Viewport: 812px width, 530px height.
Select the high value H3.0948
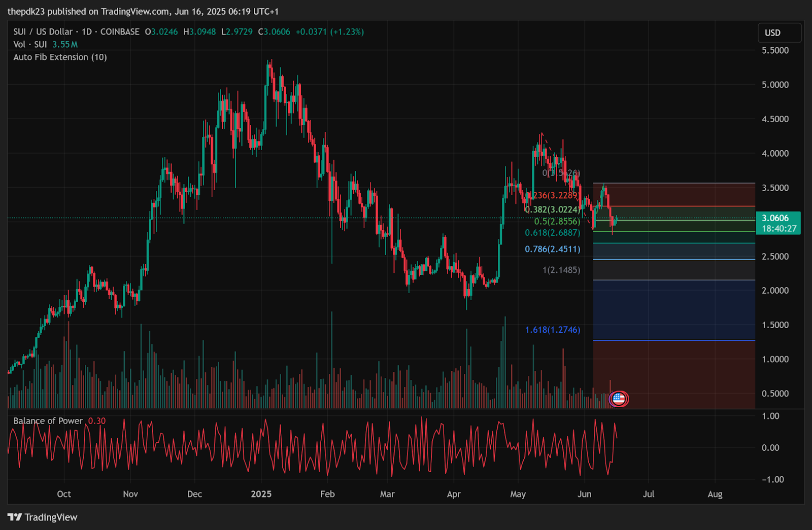point(199,31)
